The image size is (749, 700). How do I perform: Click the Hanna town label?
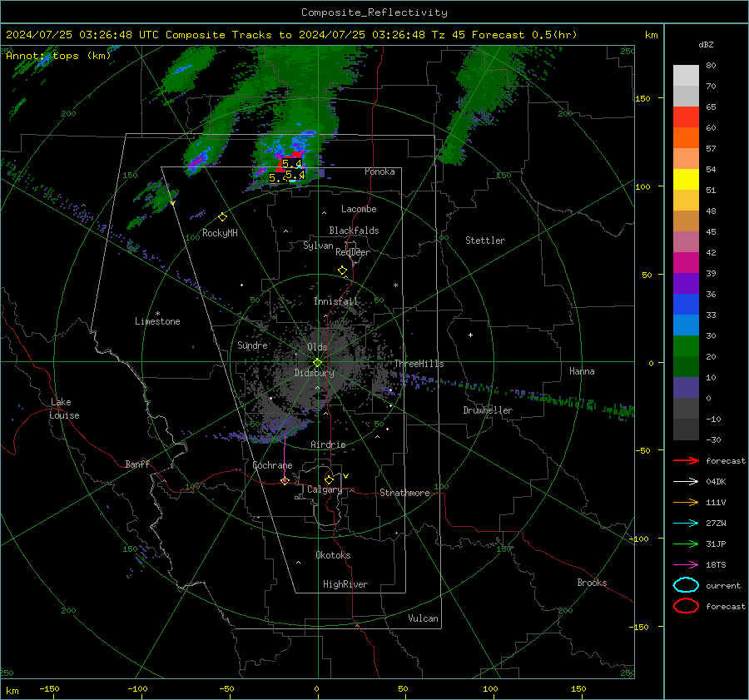(582, 371)
